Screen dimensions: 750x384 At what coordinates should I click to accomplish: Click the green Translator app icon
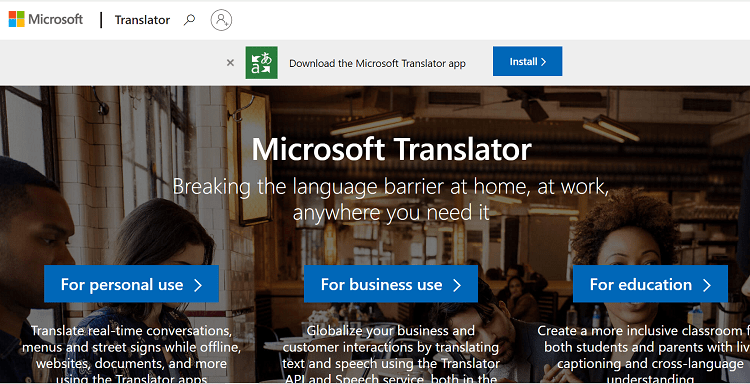tap(262, 62)
